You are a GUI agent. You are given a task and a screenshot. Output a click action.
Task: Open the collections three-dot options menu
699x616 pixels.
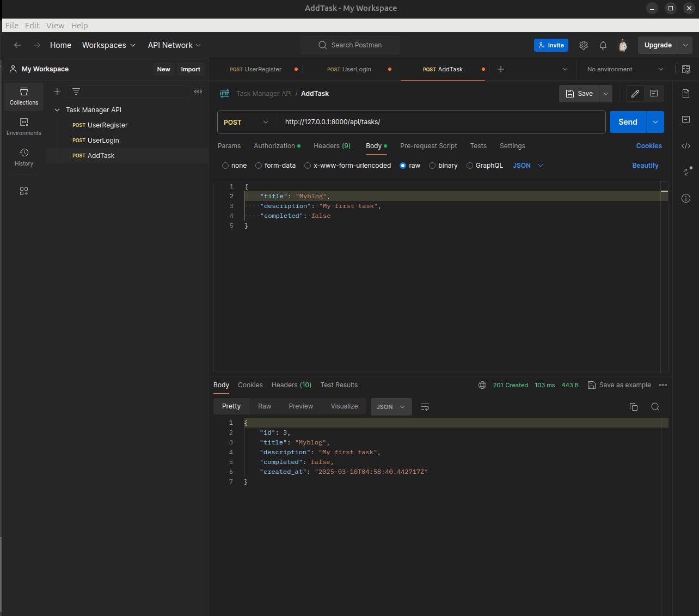tap(198, 92)
